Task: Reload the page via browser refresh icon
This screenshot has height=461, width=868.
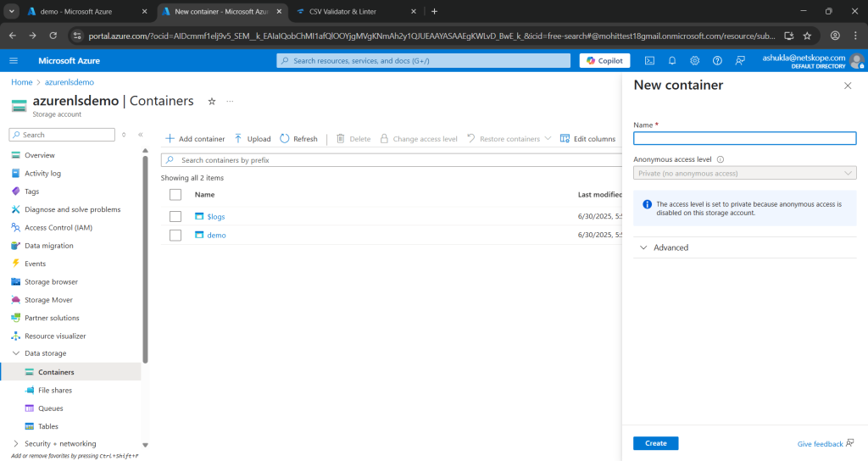Action: point(53,36)
